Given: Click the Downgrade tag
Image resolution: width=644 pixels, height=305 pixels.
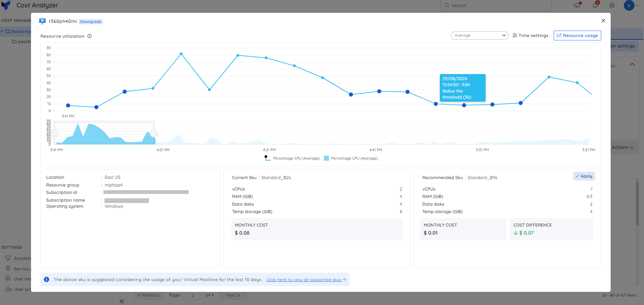Looking at the screenshot, I should (91, 22).
